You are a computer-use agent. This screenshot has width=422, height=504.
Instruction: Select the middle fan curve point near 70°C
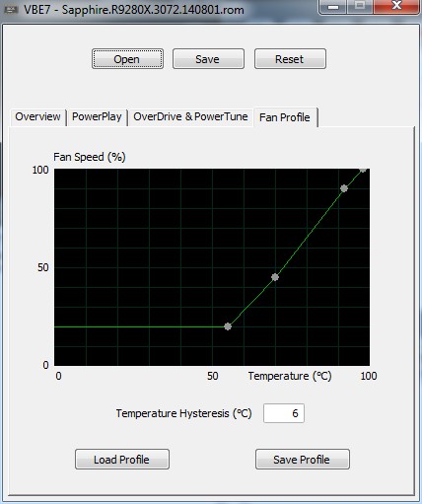pyautogui.click(x=275, y=277)
